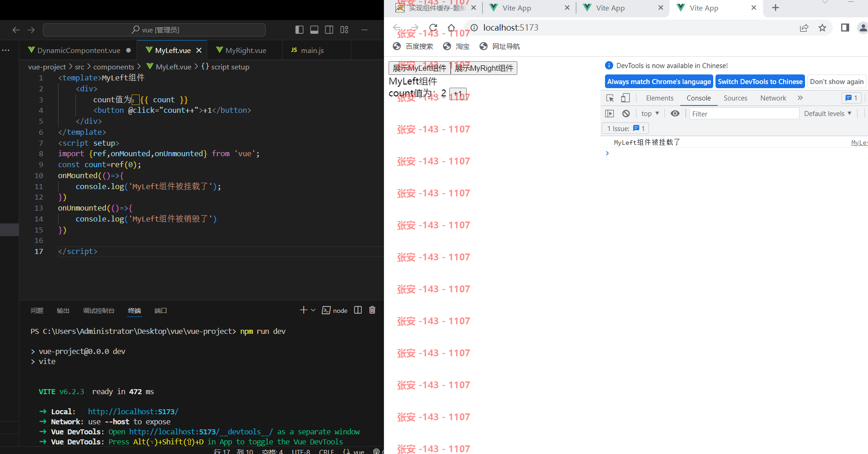Focus the console Filter field
Image resolution: width=868 pixels, height=454 pixels.
tap(744, 114)
